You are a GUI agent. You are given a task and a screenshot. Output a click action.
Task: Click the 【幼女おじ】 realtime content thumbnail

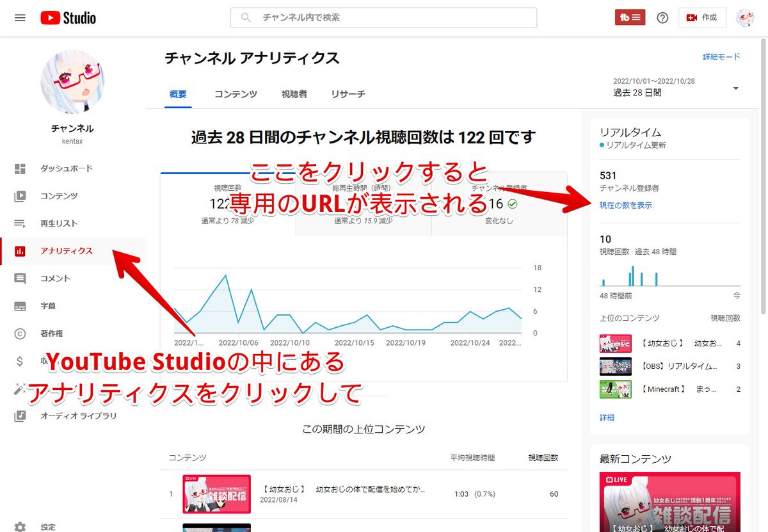[x=616, y=344]
